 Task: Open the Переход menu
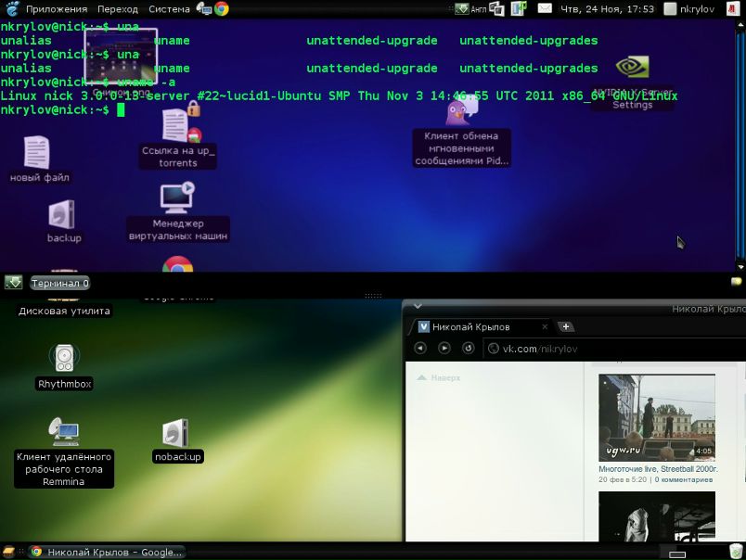point(117,8)
